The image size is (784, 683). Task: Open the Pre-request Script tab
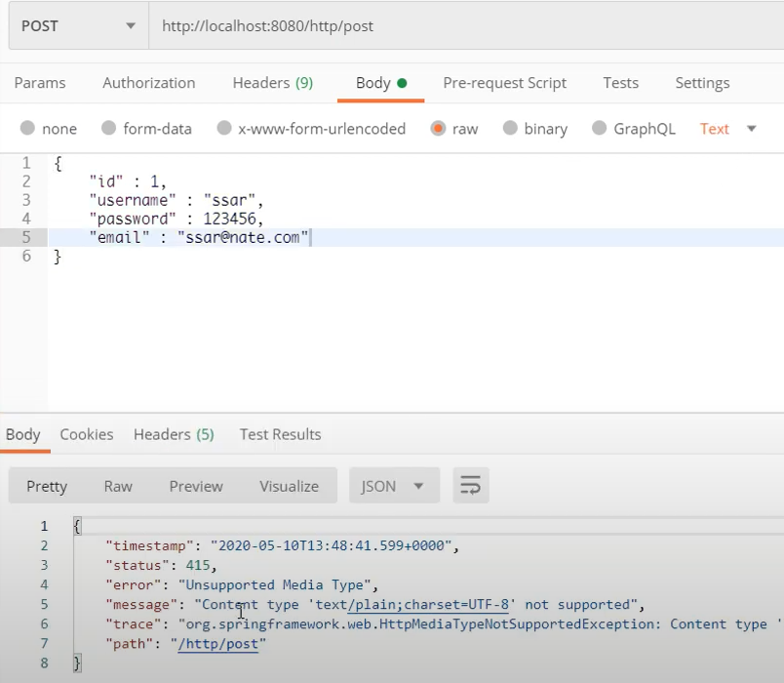pyautogui.click(x=504, y=83)
